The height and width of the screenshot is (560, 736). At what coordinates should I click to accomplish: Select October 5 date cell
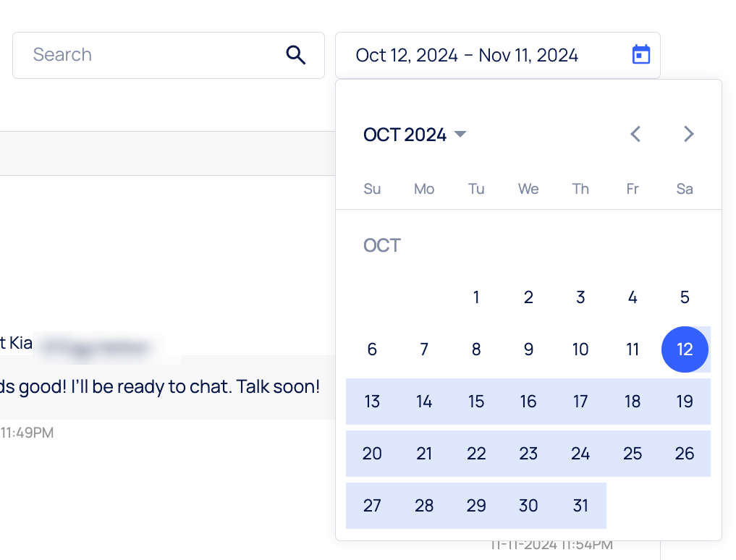[x=685, y=297]
